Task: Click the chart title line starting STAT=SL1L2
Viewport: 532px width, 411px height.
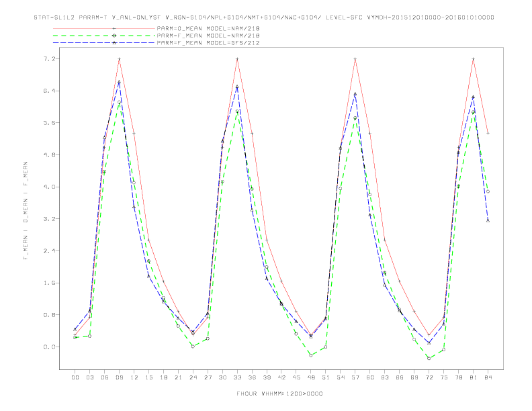Action: 264,17
